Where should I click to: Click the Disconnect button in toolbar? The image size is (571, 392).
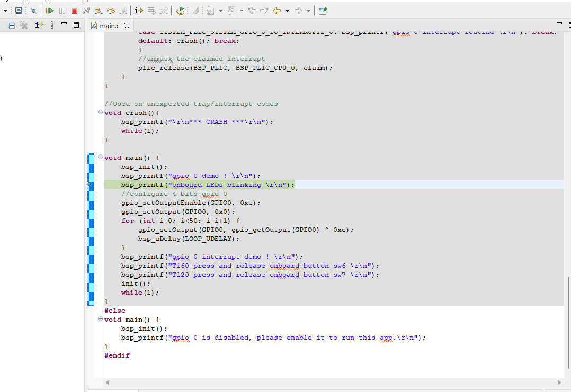pos(86,10)
